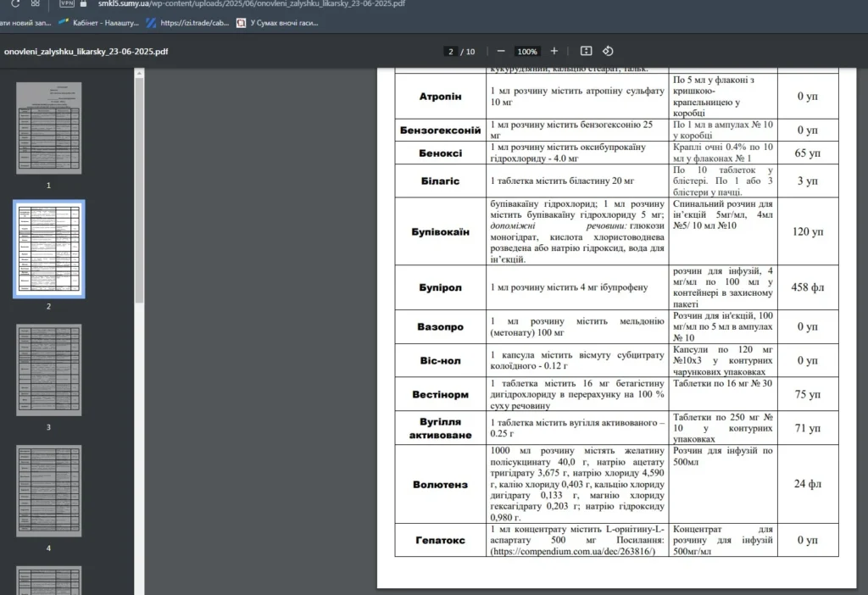Click the '65 уп' quantity for Беноксі

click(x=807, y=153)
